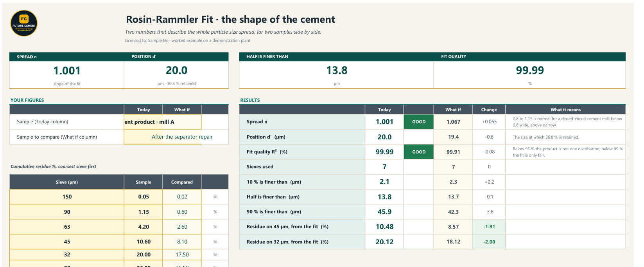Click the 'Rosin-Rammler Fit' page title

tap(230, 20)
